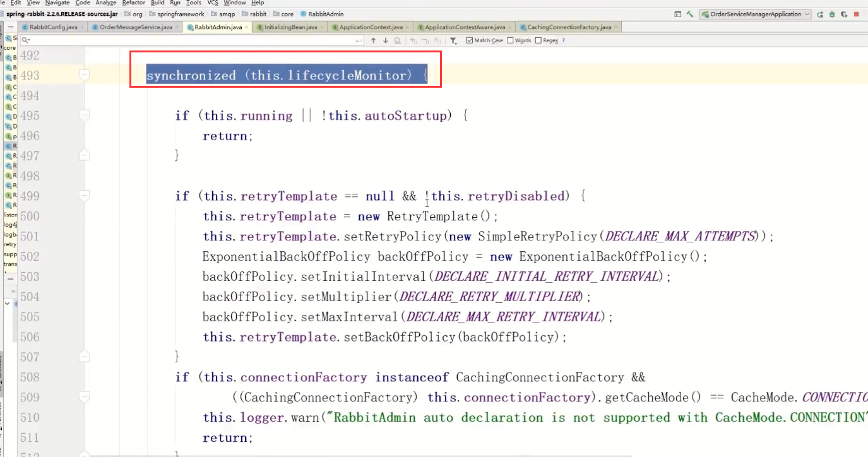Enable the Regex checkbox
The image size is (868, 457).
pos(538,40)
